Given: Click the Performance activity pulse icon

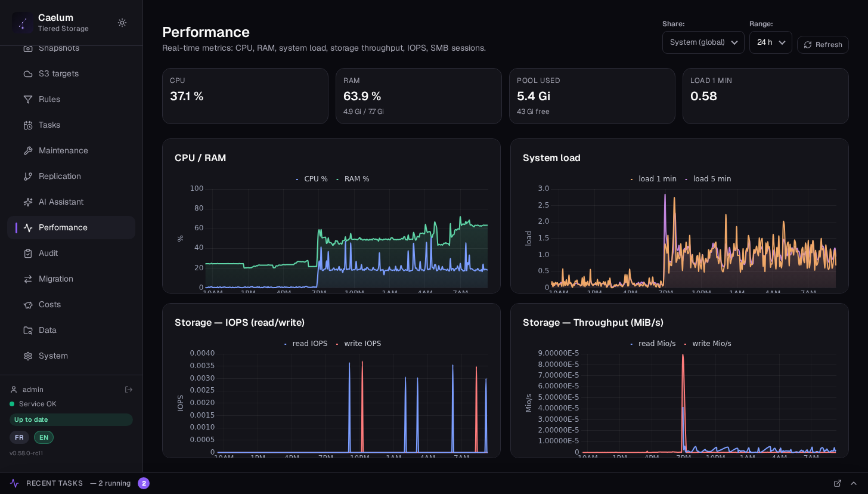Looking at the screenshot, I should pos(28,227).
